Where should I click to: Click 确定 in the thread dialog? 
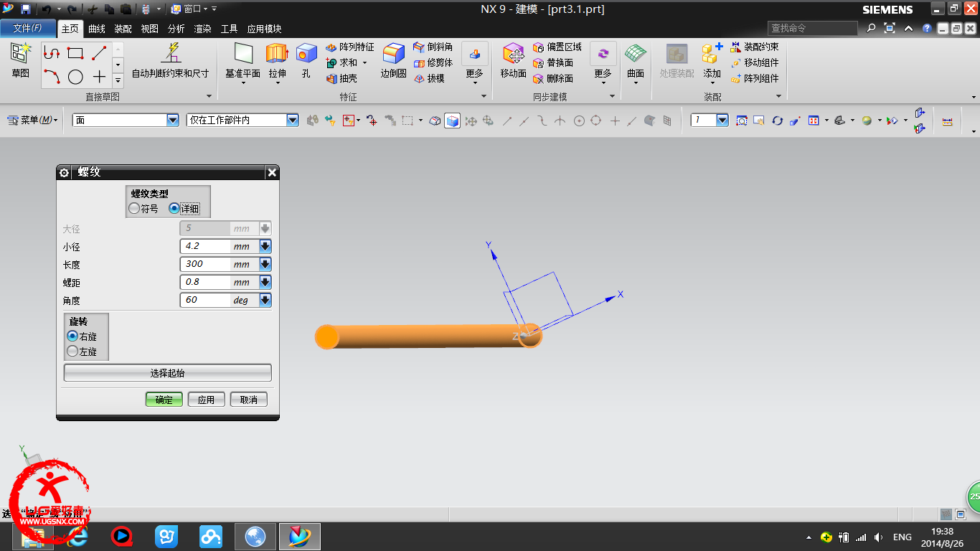[x=164, y=400]
